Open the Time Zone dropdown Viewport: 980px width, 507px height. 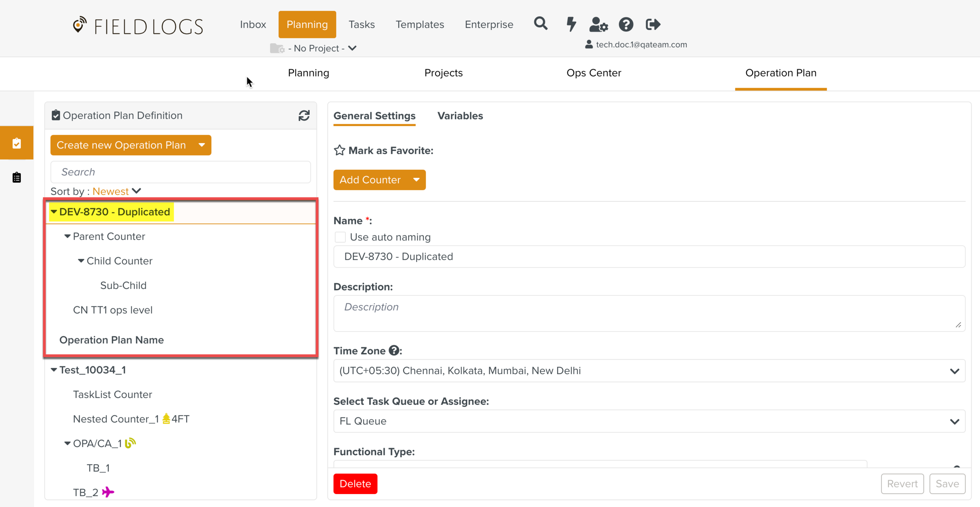(649, 371)
